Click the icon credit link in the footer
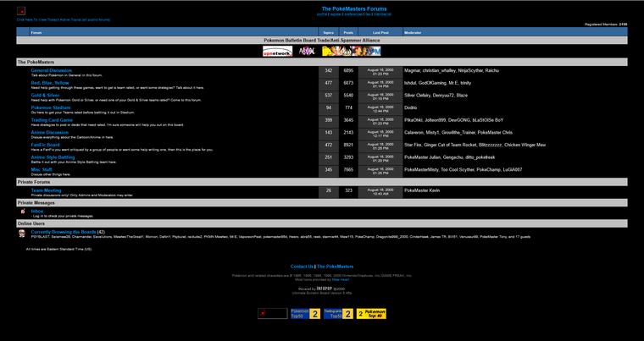 341,279
